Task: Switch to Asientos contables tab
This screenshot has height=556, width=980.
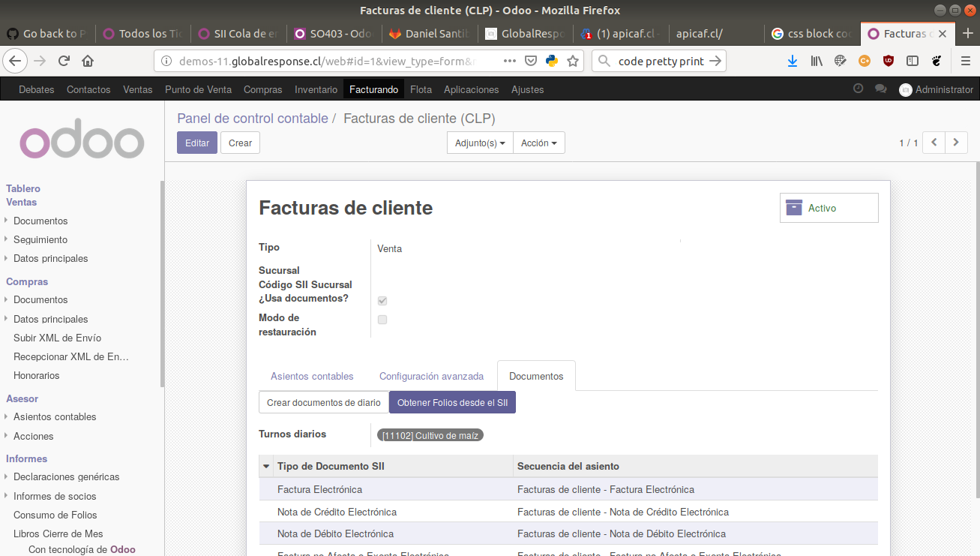Action: tap(312, 376)
